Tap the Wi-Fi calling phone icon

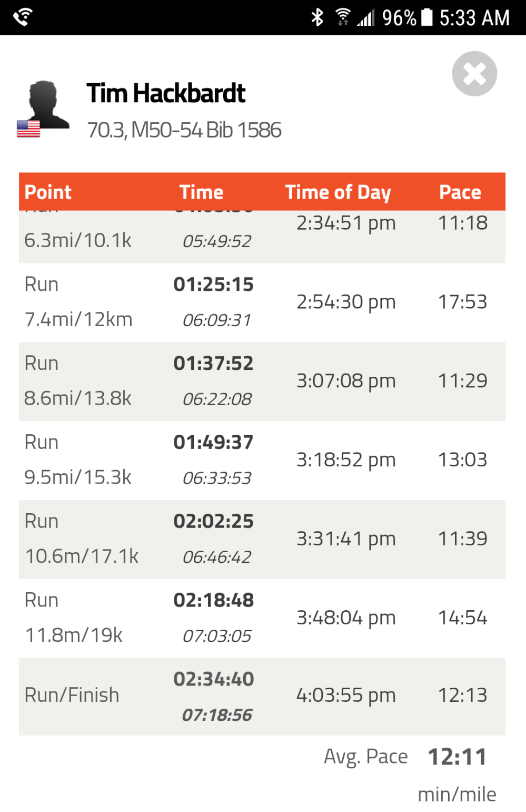[23, 17]
